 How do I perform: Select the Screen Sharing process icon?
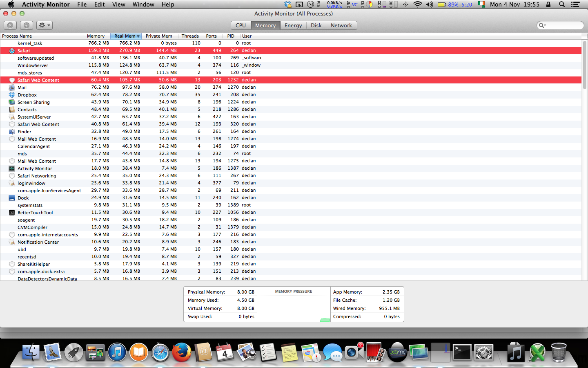point(12,102)
